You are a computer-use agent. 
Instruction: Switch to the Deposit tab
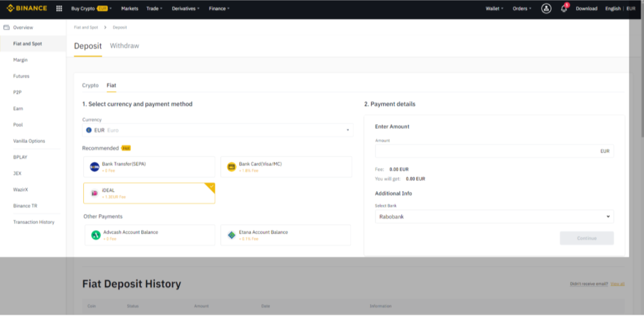(x=88, y=46)
